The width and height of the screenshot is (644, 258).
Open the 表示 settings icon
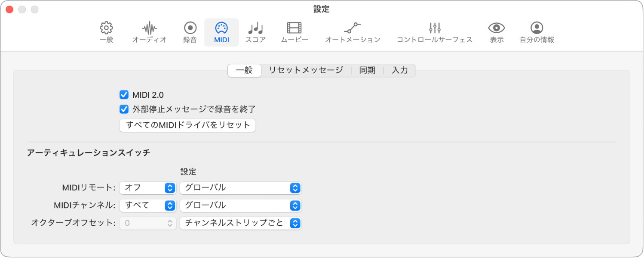tap(496, 31)
